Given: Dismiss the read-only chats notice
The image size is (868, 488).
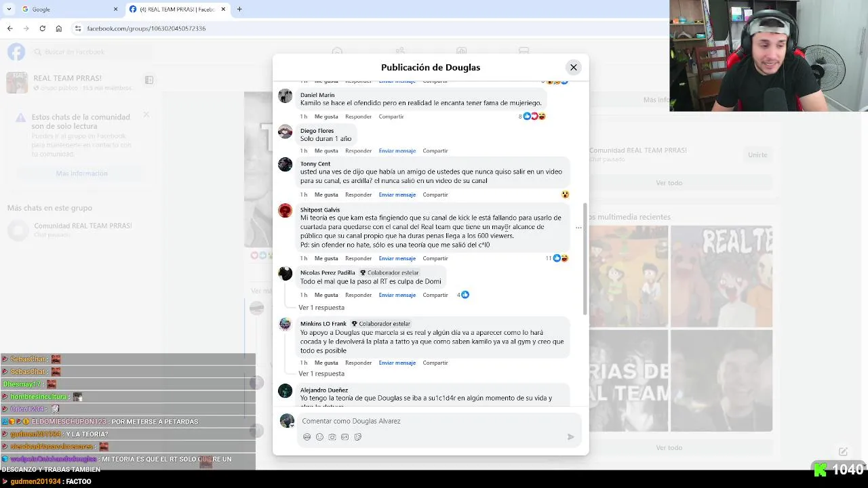Looking at the screenshot, I should [x=146, y=115].
